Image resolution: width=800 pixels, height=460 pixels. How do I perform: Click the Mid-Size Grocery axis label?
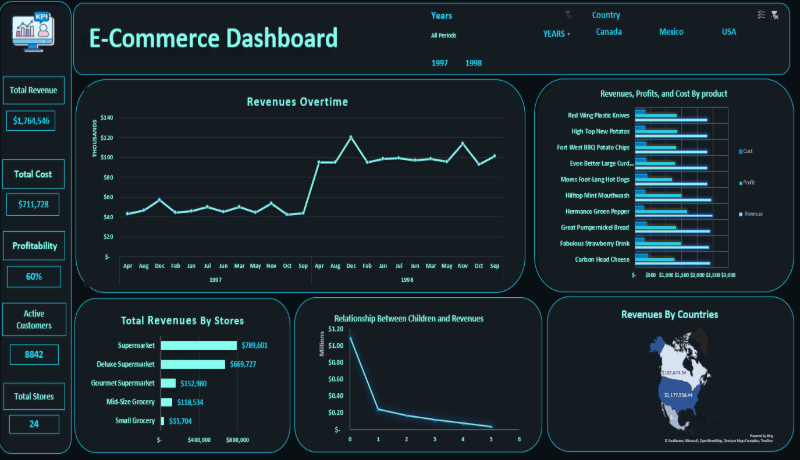[130, 402]
